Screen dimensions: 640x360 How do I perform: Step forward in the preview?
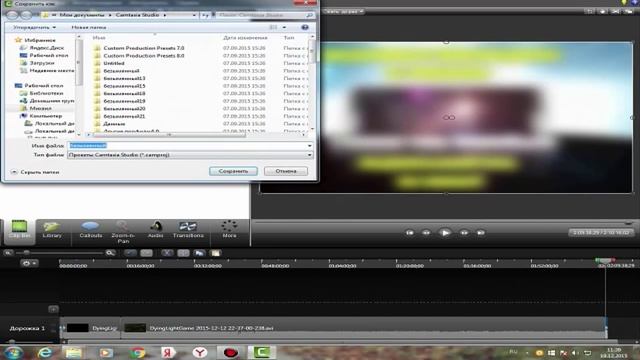[x=464, y=233]
